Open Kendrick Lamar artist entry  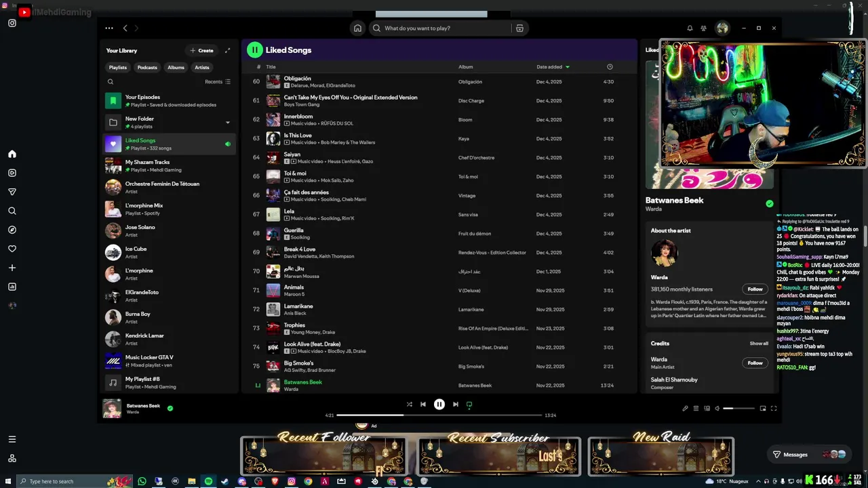(170, 340)
